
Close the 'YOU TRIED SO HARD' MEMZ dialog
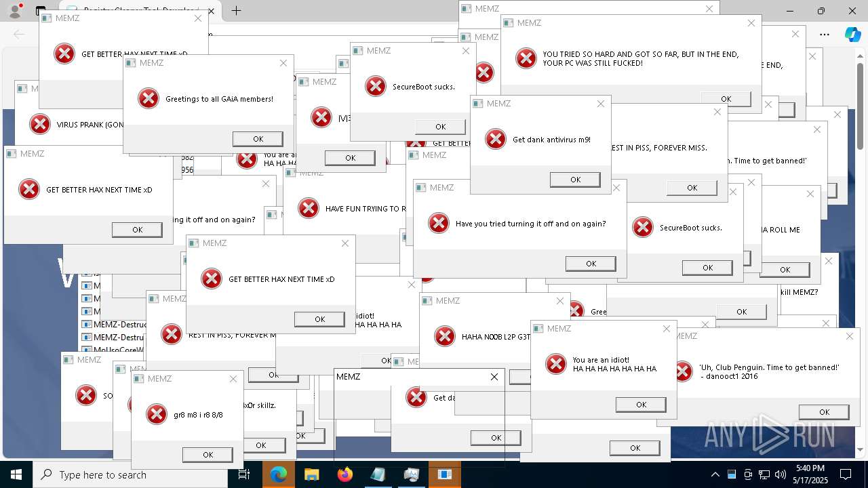coord(751,23)
